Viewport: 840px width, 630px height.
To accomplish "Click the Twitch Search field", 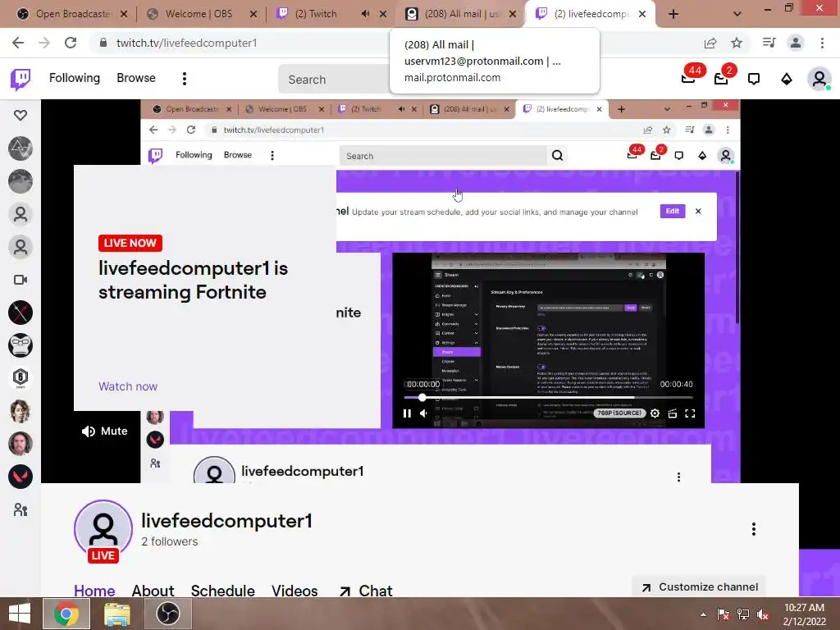I will click(335, 80).
